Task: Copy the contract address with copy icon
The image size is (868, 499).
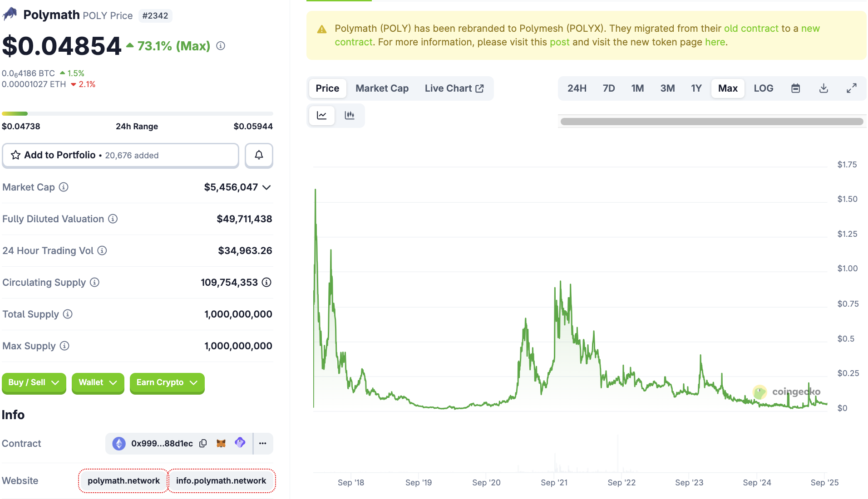Action: [x=203, y=443]
